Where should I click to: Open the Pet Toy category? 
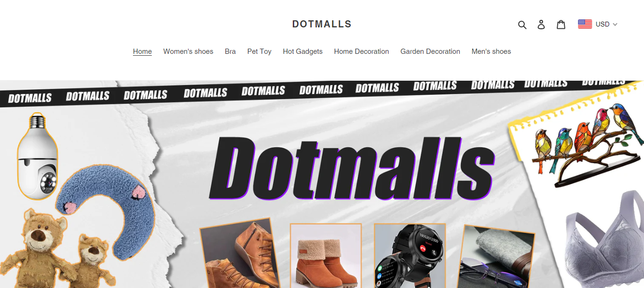[x=259, y=51]
